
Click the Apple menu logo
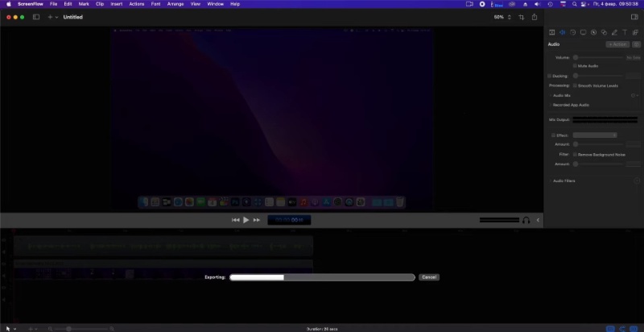tap(9, 4)
